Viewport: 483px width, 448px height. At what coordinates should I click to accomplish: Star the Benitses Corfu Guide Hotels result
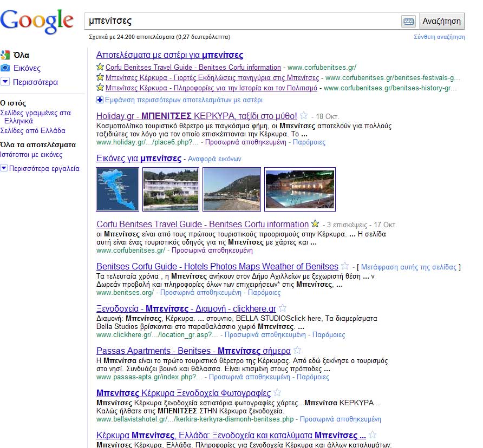345,266
